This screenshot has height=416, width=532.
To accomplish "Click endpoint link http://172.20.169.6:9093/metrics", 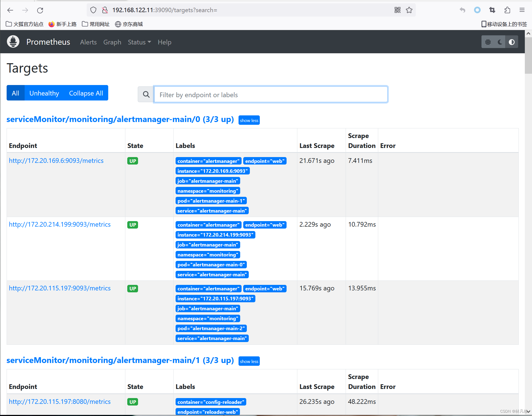I will (x=57, y=161).
